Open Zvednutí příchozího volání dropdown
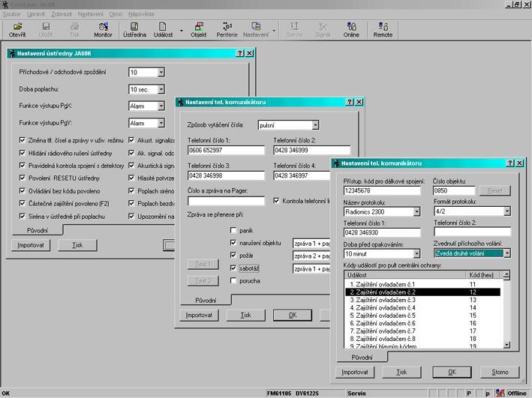 [x=507, y=253]
